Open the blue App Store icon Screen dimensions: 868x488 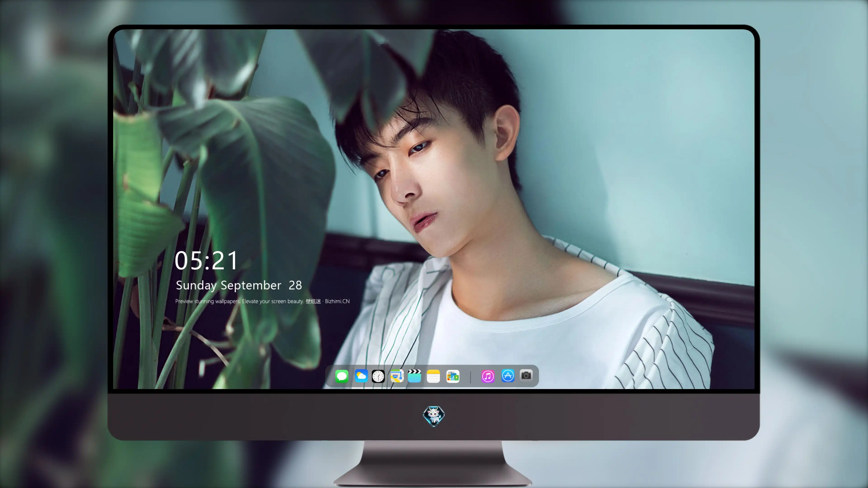pos(508,375)
